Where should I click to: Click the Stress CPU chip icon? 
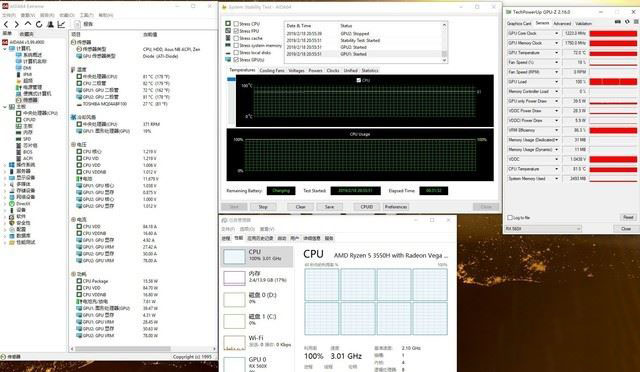click(228, 24)
